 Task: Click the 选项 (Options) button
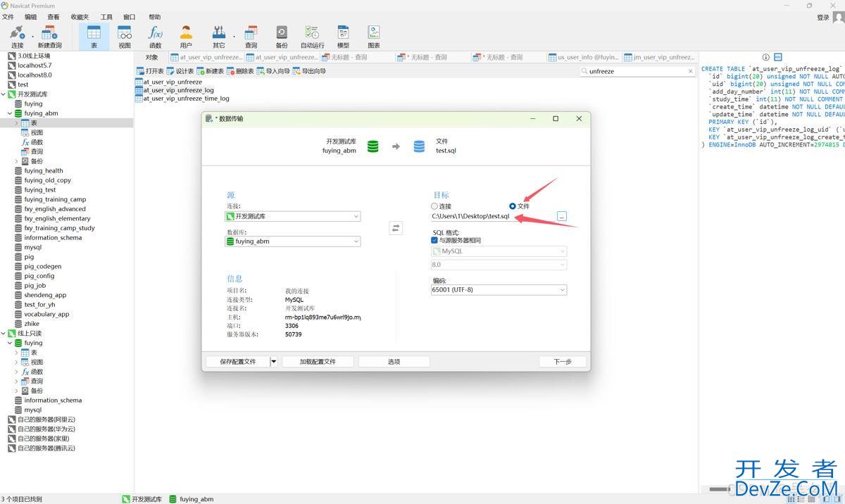(394, 362)
